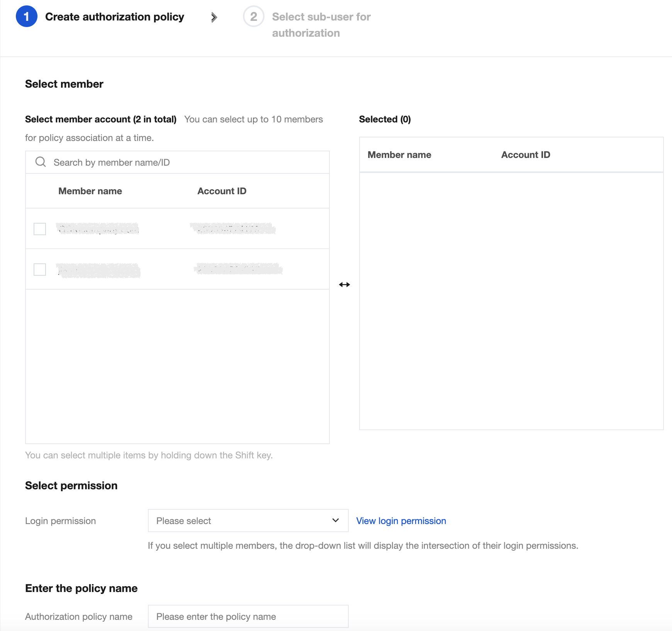Select the first member's blurred name
Screen dimensions: 672x631
(x=98, y=229)
